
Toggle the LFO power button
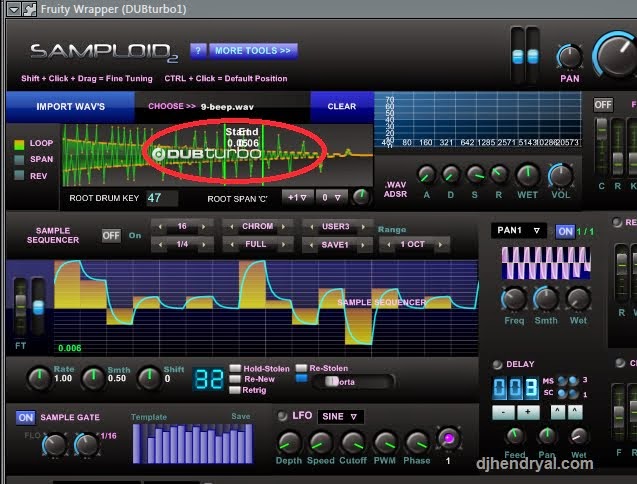282,416
